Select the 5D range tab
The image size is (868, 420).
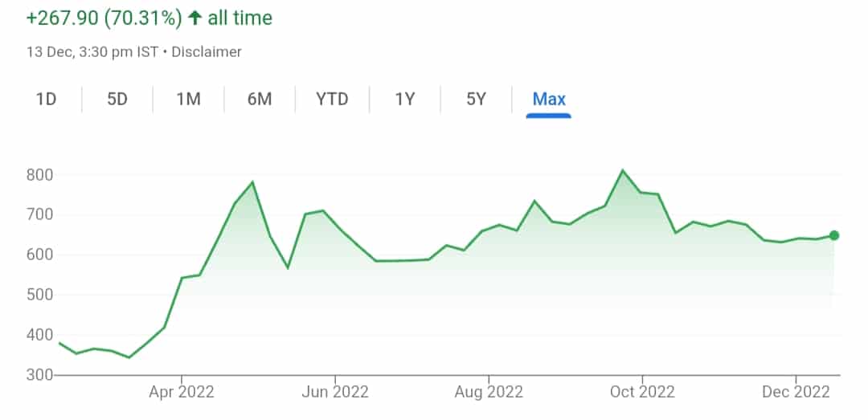tap(117, 100)
